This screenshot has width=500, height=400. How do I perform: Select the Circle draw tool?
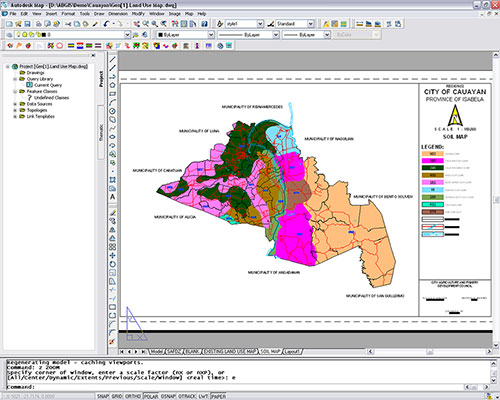point(113,111)
